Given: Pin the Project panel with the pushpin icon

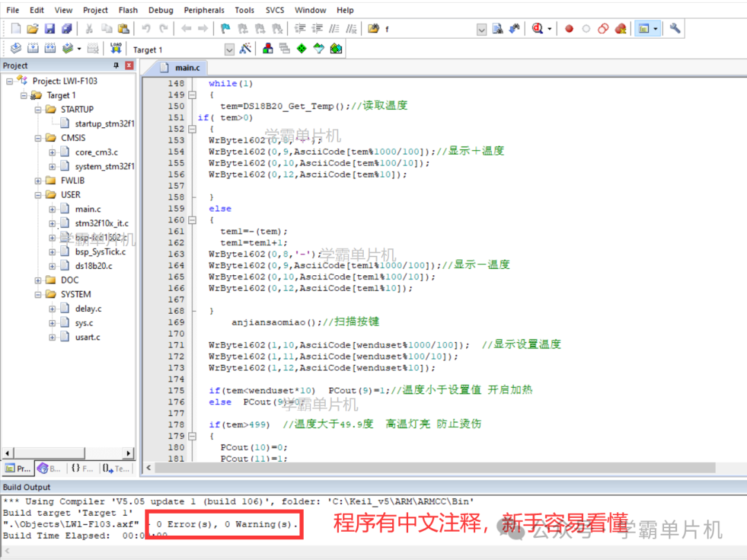Looking at the screenshot, I should click(x=116, y=65).
